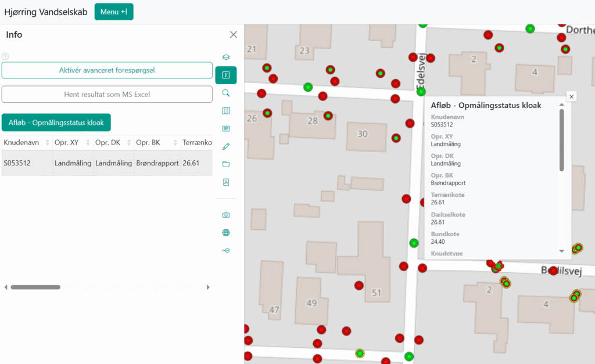Click the camera snapshot icon

(x=226, y=215)
